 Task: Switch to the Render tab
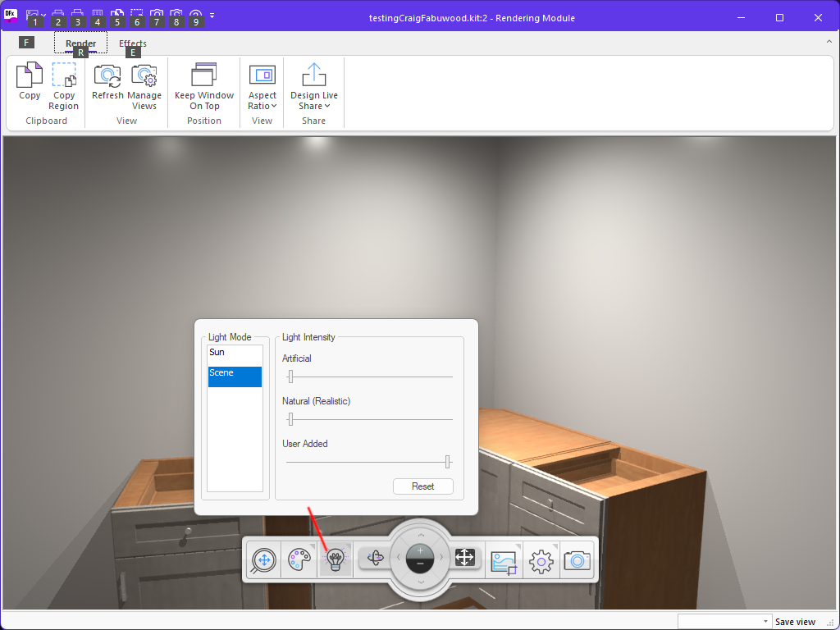81,43
